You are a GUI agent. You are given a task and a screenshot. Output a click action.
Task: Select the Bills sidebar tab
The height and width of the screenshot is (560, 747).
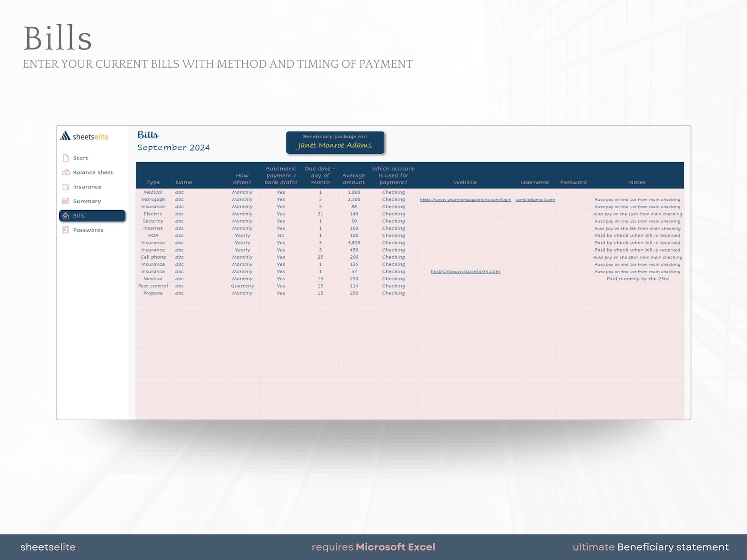point(92,216)
